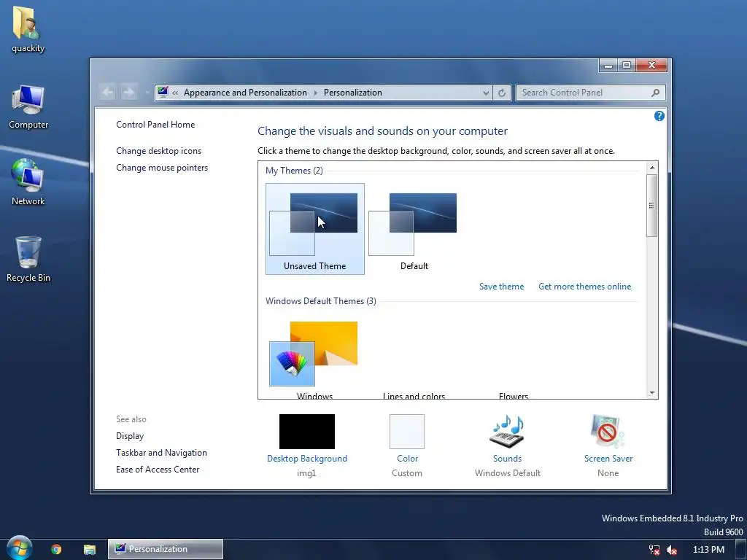This screenshot has width=747, height=560.
Task: Click the Forward navigation arrow
Action: click(128, 92)
